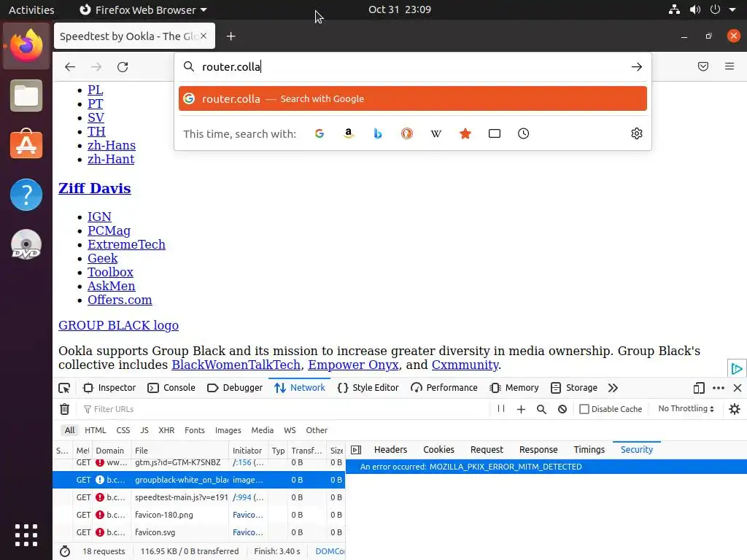Select the 'router.colla Search with Google' suggestion
Screen dimensions: 747x560
(x=413, y=98)
